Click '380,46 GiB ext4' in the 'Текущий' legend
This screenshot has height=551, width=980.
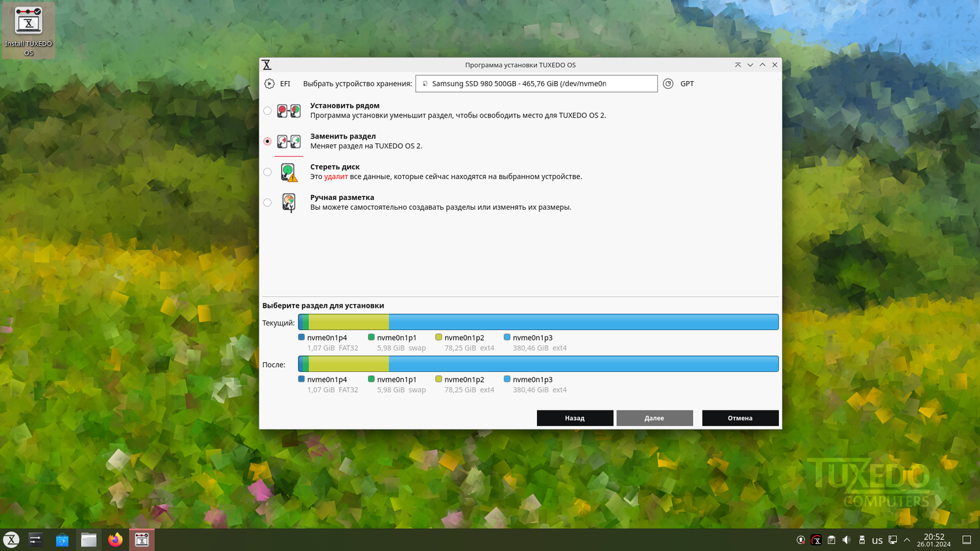(x=540, y=348)
